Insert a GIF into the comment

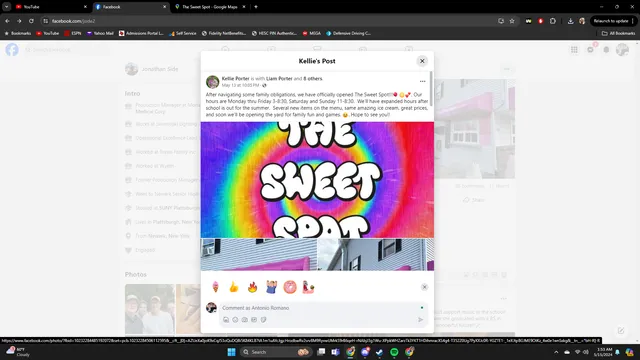click(254, 320)
